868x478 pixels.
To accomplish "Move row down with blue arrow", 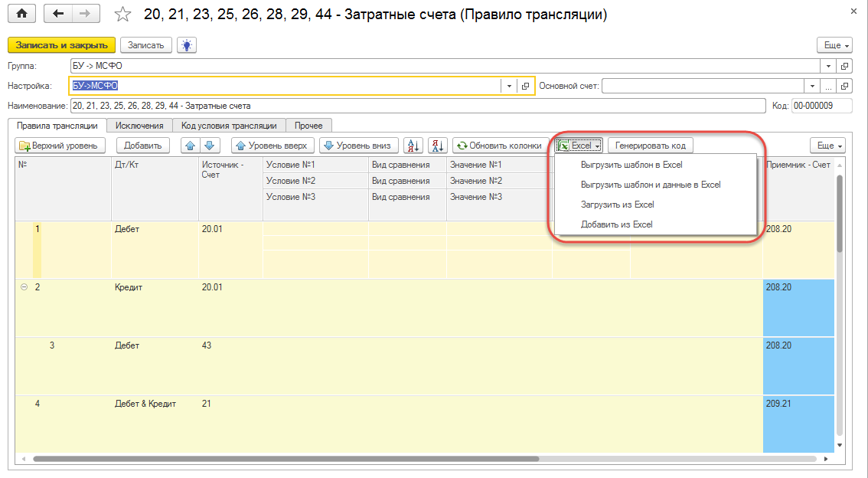I will point(210,146).
